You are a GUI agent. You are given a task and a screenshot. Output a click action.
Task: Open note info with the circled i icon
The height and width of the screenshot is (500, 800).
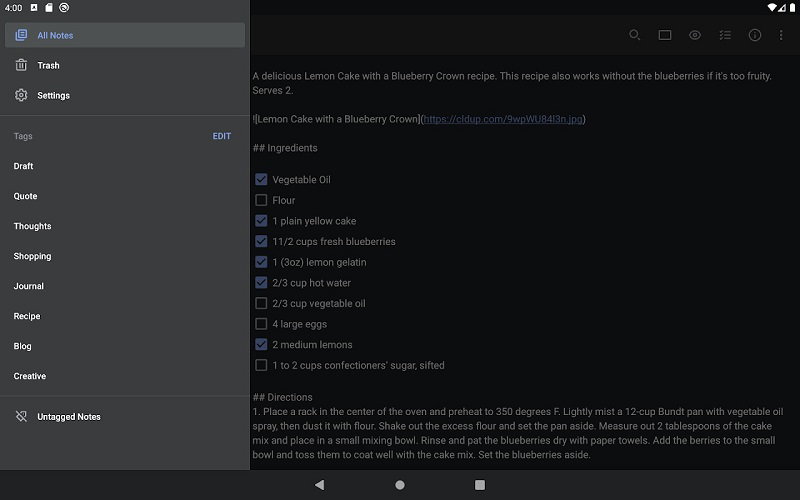tap(755, 35)
